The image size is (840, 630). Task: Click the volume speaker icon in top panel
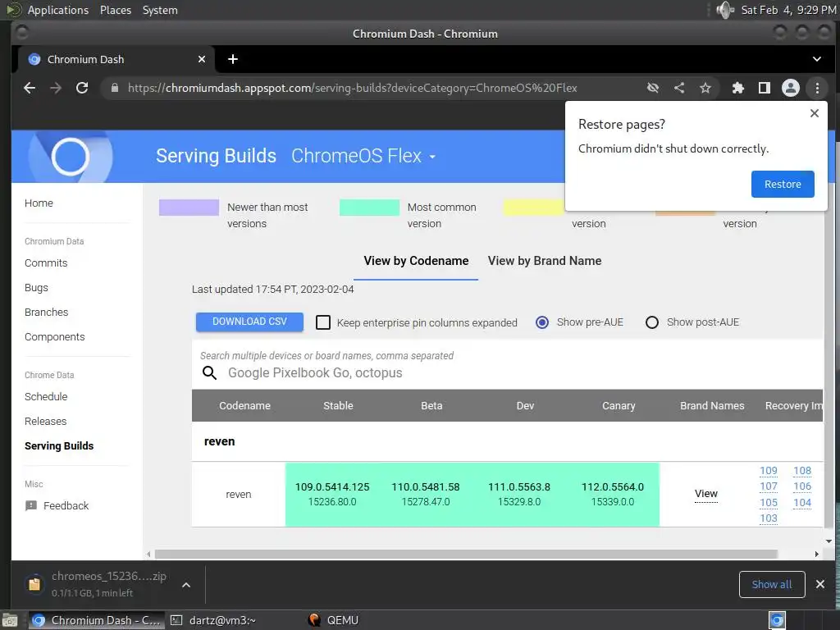[x=725, y=10]
